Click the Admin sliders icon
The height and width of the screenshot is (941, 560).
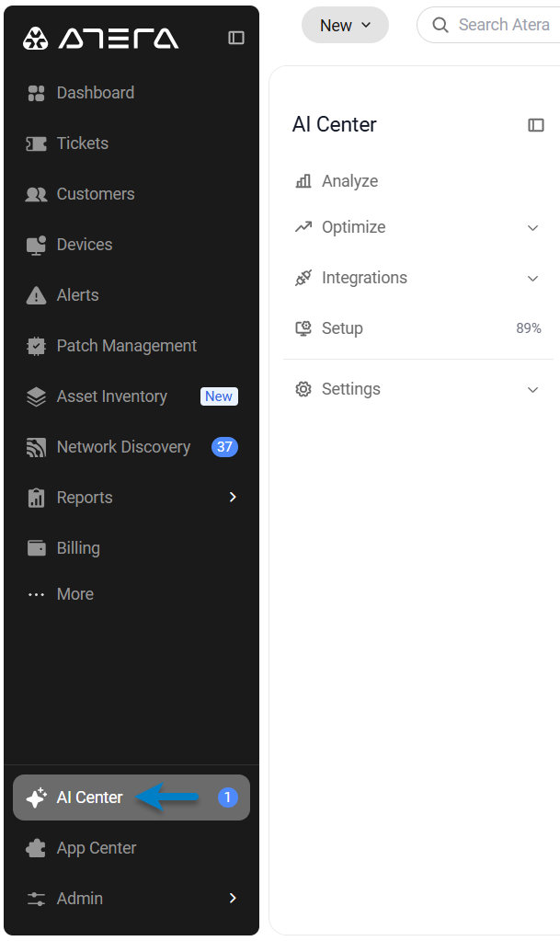click(36, 899)
